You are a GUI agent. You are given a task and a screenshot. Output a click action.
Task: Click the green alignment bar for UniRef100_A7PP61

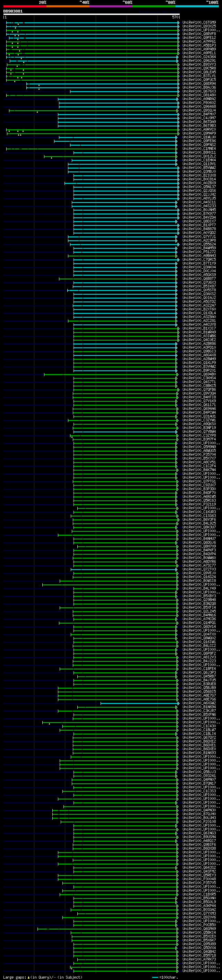93,41
